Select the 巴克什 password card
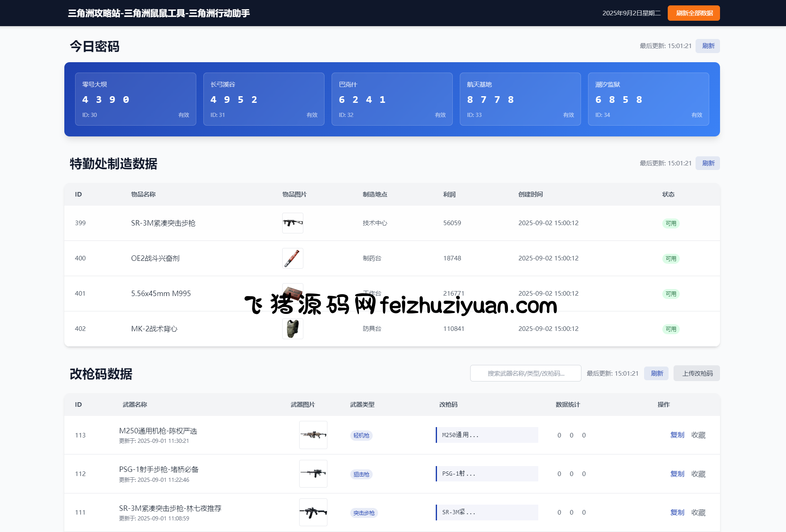This screenshot has height=532, width=786. pos(392,99)
